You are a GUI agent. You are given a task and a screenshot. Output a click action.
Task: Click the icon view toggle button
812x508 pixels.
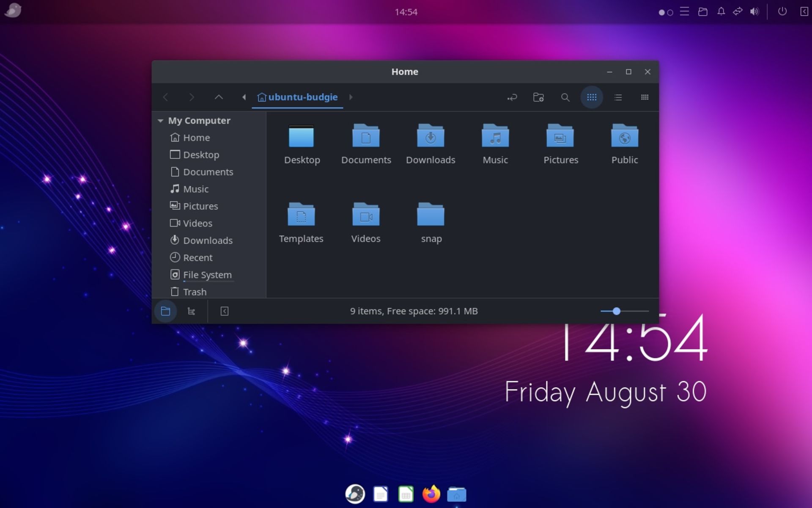click(592, 97)
